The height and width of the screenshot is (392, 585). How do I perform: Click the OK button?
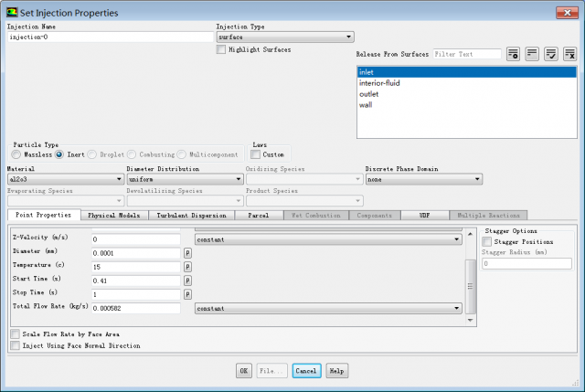[244, 371]
